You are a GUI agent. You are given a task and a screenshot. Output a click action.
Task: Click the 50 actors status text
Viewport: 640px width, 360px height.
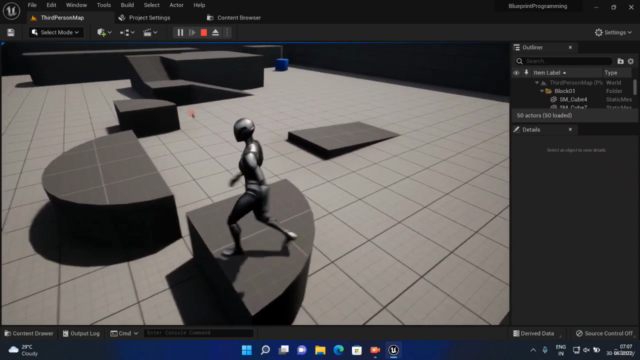click(x=544, y=116)
